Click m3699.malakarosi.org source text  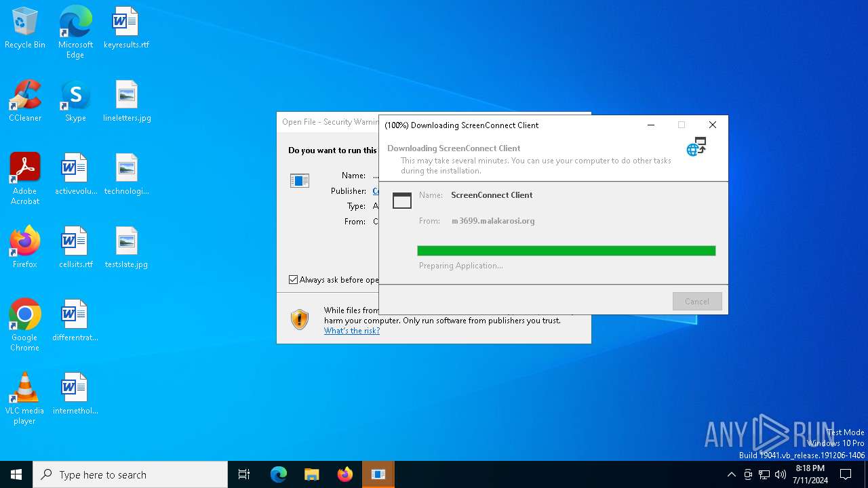(493, 221)
